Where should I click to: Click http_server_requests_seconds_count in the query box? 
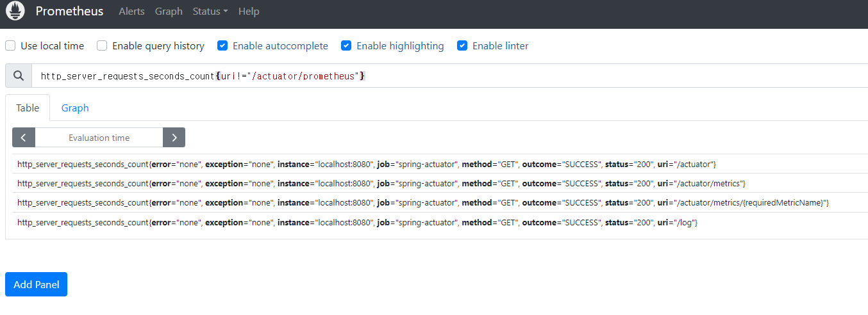pos(127,76)
